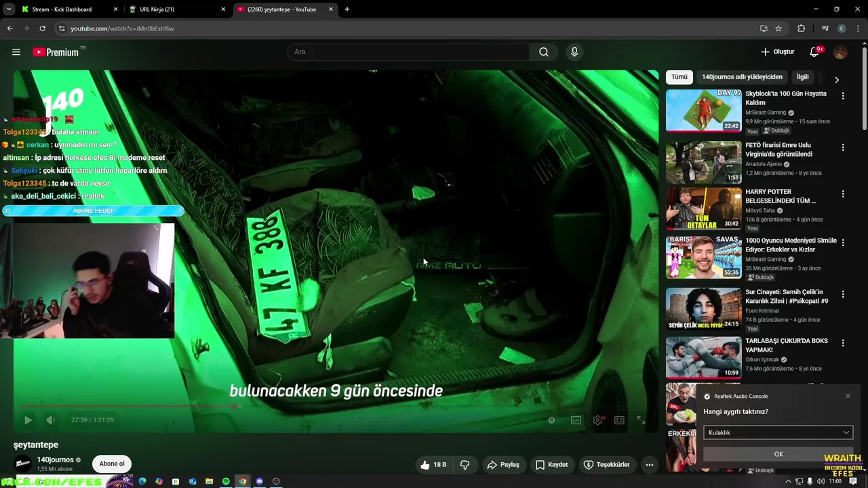The height and width of the screenshot is (488, 868).
Task: Open the account avatar menu
Action: (x=840, y=52)
